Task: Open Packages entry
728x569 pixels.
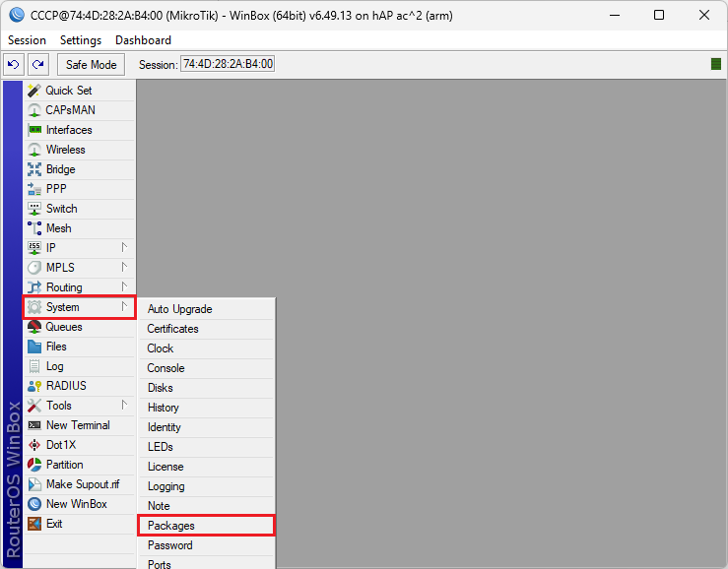Action: pyautogui.click(x=206, y=526)
